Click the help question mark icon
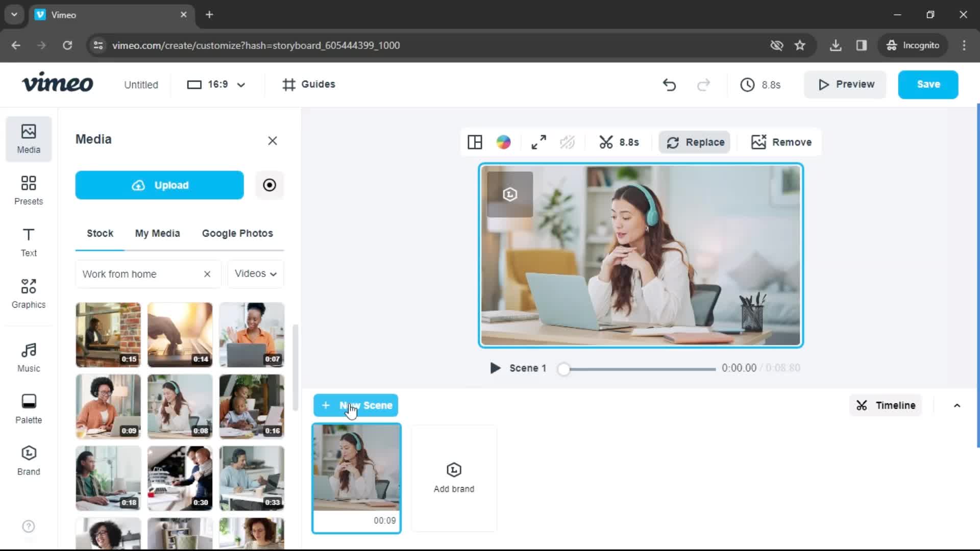The width and height of the screenshot is (980, 551). [x=29, y=526]
